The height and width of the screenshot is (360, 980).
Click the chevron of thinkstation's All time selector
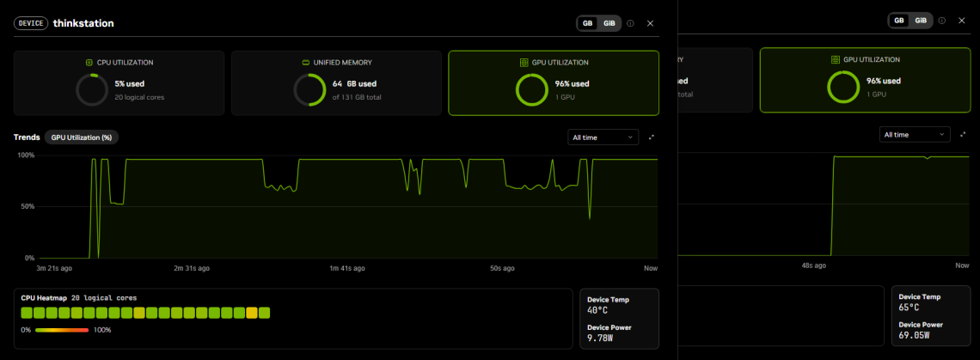(630, 137)
